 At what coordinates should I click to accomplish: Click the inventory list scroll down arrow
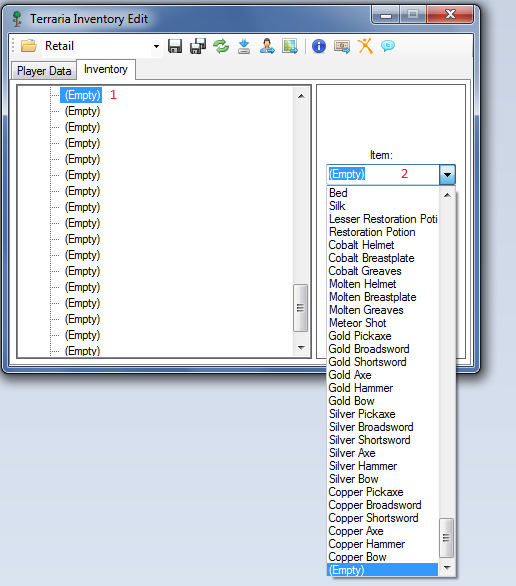click(301, 348)
